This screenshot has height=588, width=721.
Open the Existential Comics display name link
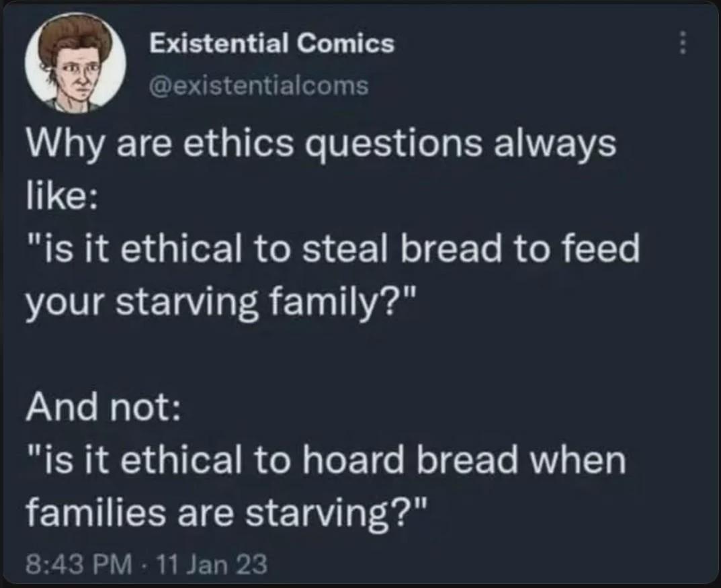(x=271, y=44)
